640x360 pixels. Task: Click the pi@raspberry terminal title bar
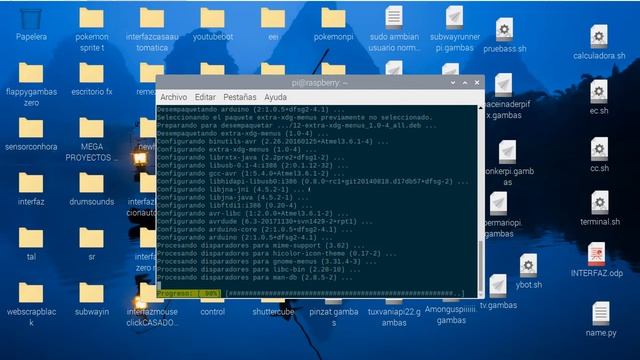[320, 83]
